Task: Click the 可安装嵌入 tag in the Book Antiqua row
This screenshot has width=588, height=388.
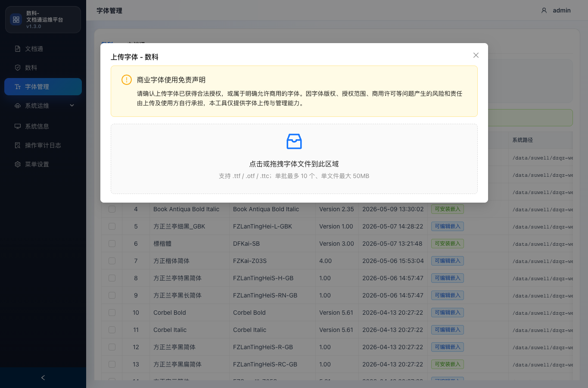Action: click(448, 209)
